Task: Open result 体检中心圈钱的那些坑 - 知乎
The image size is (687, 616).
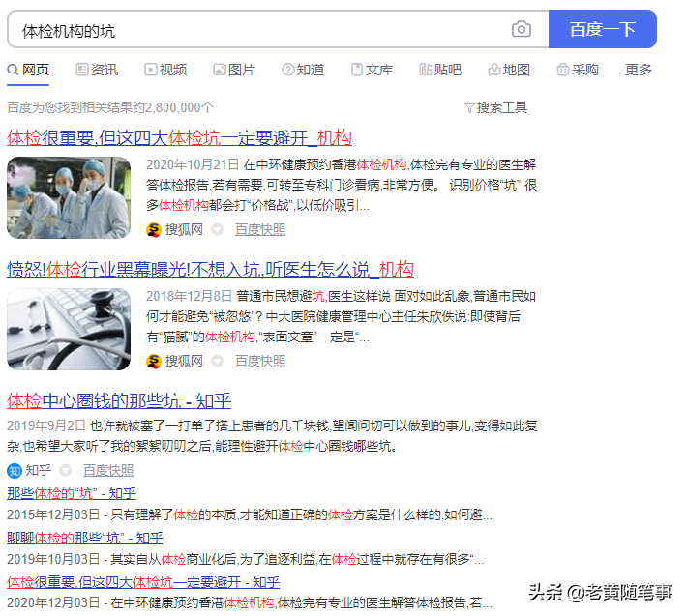Action: [x=119, y=400]
